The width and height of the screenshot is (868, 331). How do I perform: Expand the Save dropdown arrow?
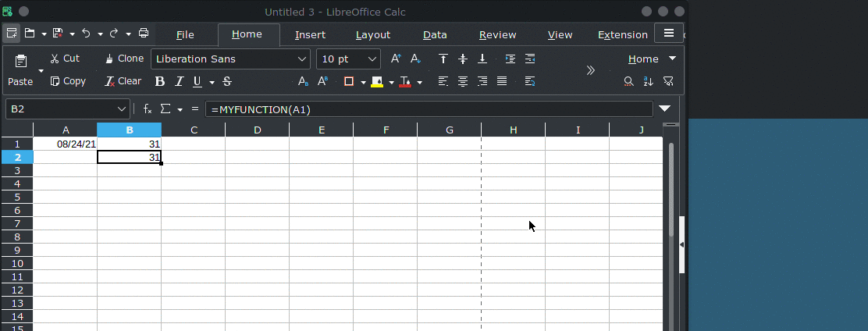click(72, 34)
